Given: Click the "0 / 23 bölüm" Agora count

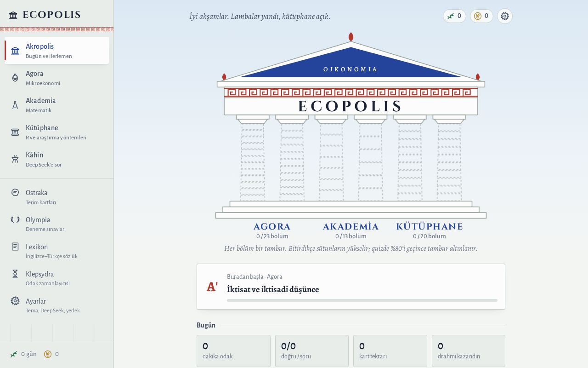Looking at the screenshot, I should (x=272, y=236).
